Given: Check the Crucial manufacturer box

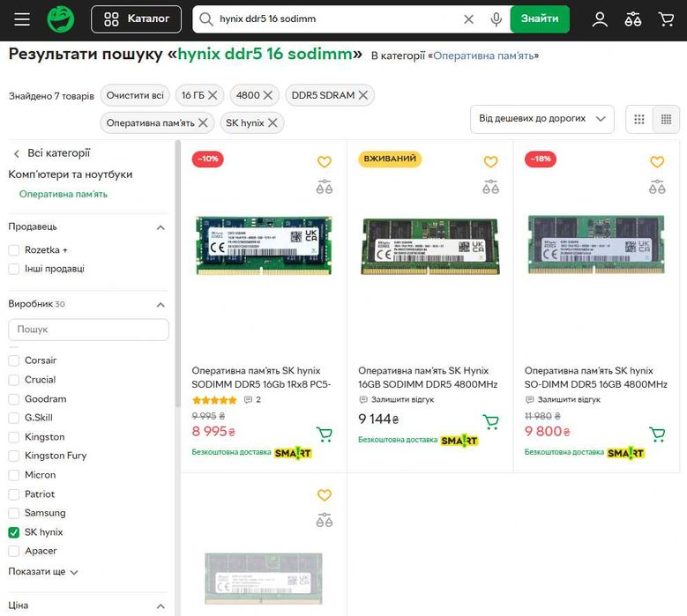Looking at the screenshot, I should [x=14, y=380].
